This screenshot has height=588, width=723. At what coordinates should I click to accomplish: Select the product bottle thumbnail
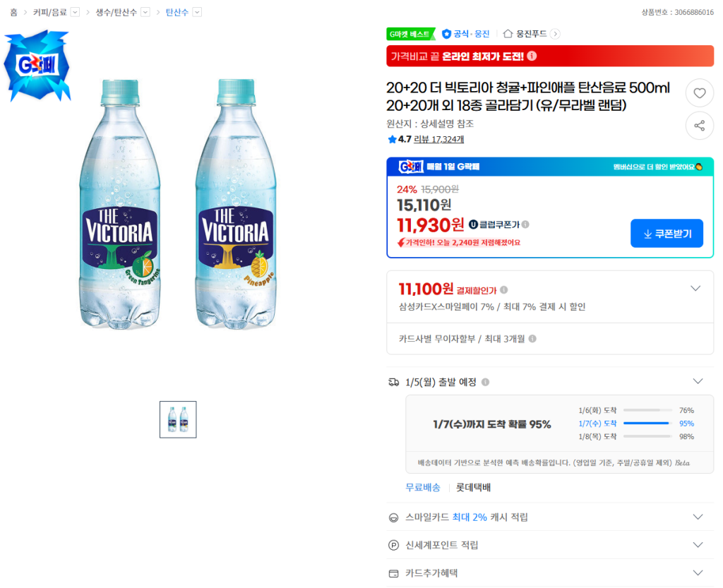coord(178,419)
